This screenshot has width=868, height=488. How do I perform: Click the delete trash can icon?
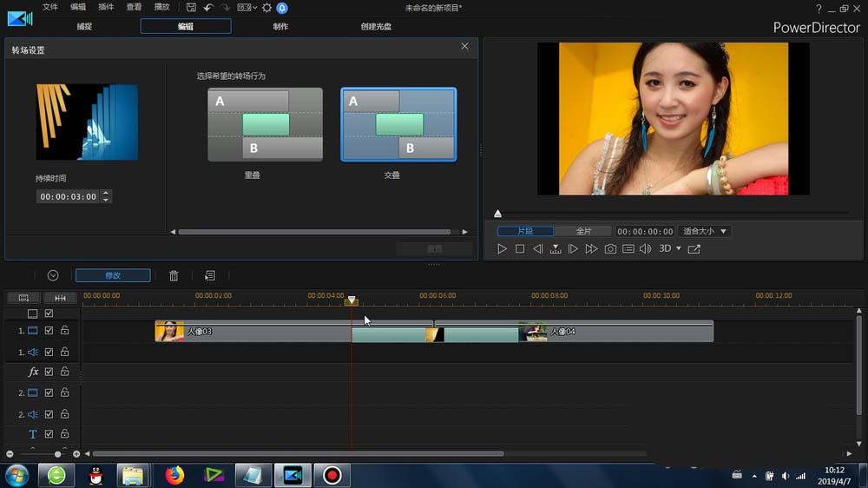pyautogui.click(x=174, y=275)
